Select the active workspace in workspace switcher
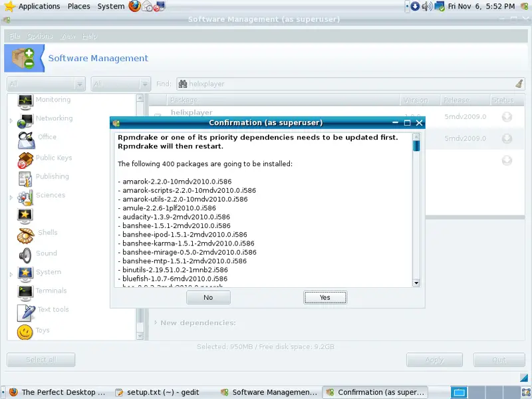 [x=459, y=392]
